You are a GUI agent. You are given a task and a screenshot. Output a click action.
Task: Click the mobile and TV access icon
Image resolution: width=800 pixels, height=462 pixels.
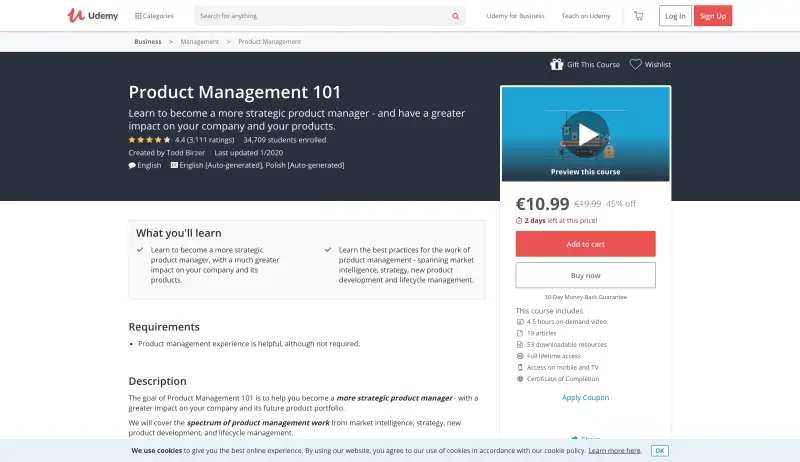coord(520,367)
